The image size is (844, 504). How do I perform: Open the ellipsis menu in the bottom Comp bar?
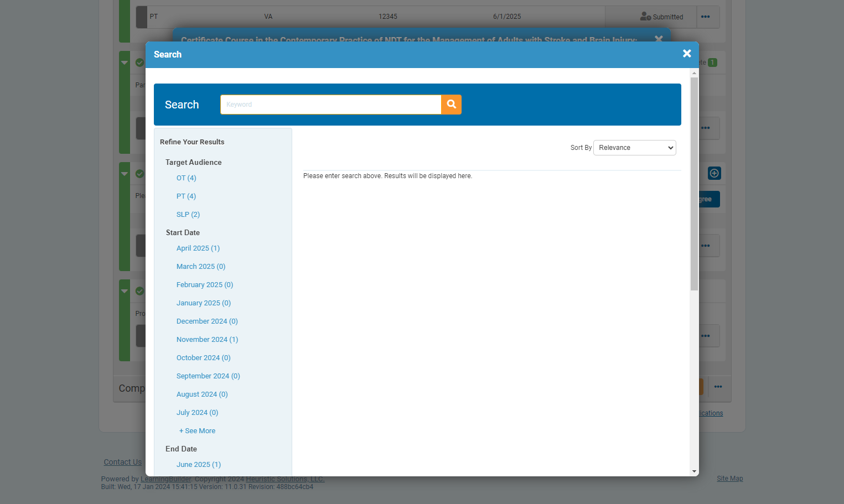click(x=718, y=387)
